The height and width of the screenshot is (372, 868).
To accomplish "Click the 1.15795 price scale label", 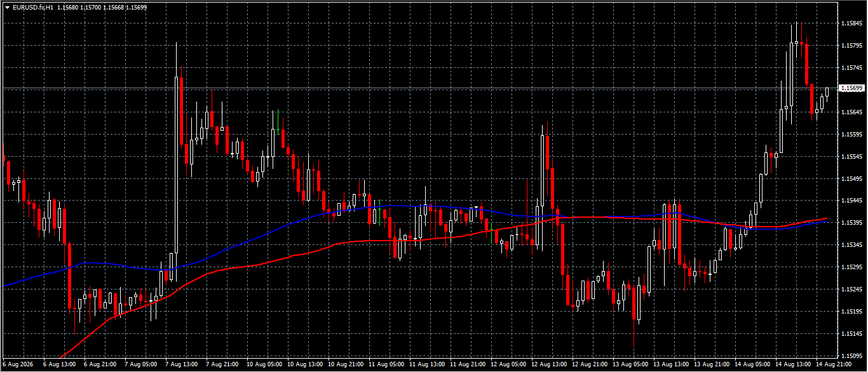I will click(x=851, y=46).
